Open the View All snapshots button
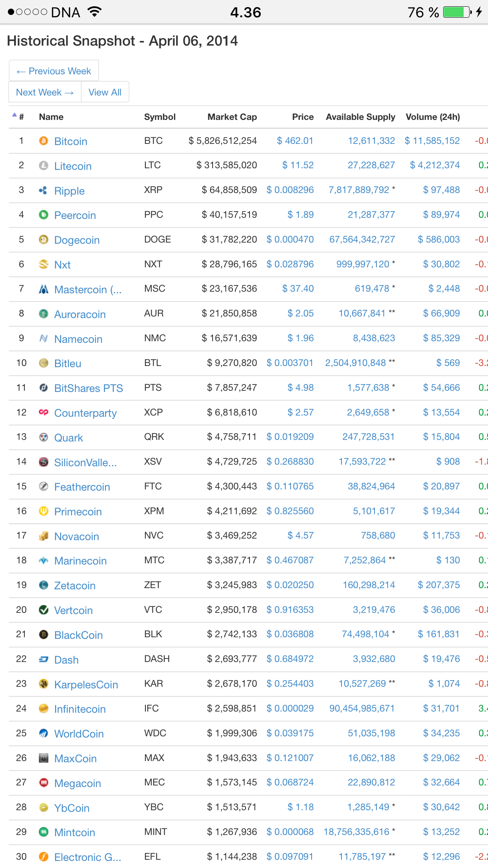The image size is (488, 868). 105,92
